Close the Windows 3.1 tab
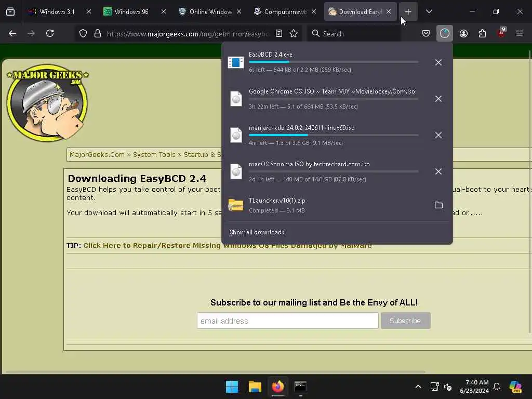The height and width of the screenshot is (399, 532). [88, 11]
